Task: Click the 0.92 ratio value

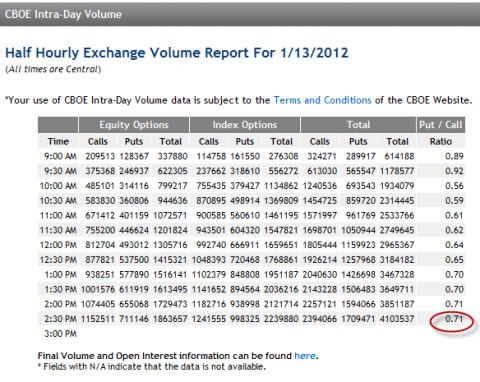Action: point(454,171)
